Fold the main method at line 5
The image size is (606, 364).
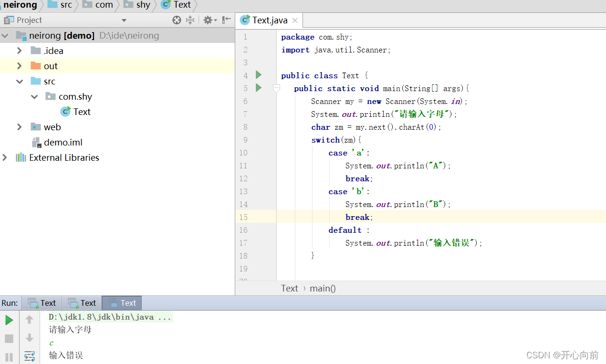(276, 88)
